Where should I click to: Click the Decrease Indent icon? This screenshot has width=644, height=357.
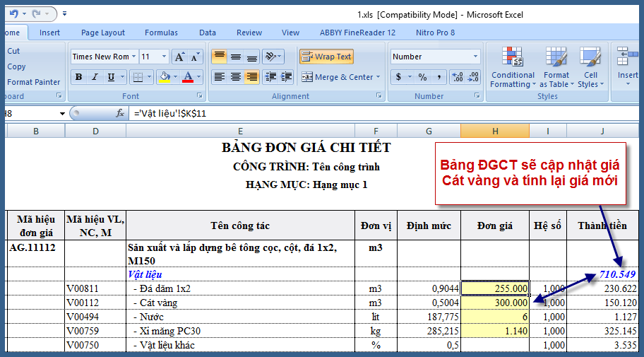point(270,77)
